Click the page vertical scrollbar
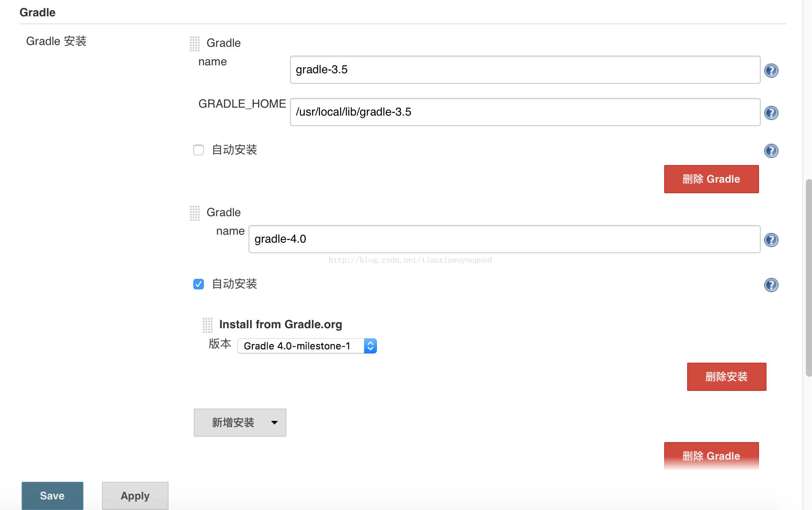Image resolution: width=812 pixels, height=510 pixels. 808,278
